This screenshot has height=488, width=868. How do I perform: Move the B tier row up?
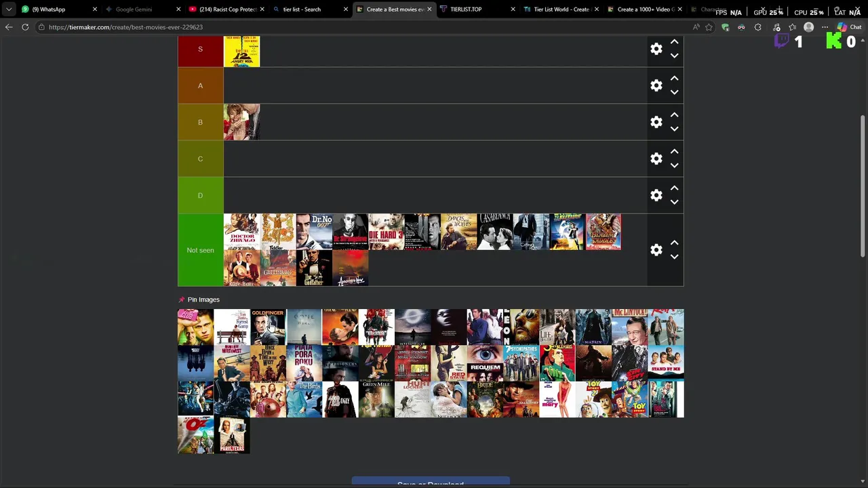point(674,115)
